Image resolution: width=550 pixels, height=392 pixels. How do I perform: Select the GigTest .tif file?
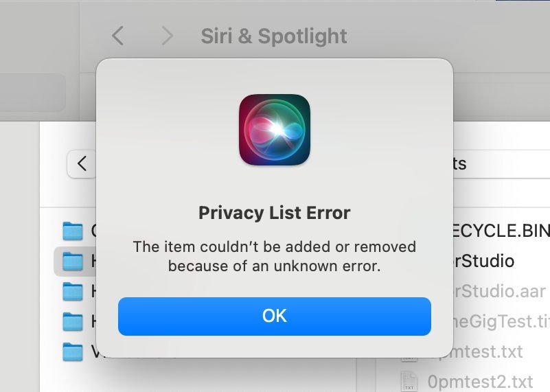[x=498, y=321]
